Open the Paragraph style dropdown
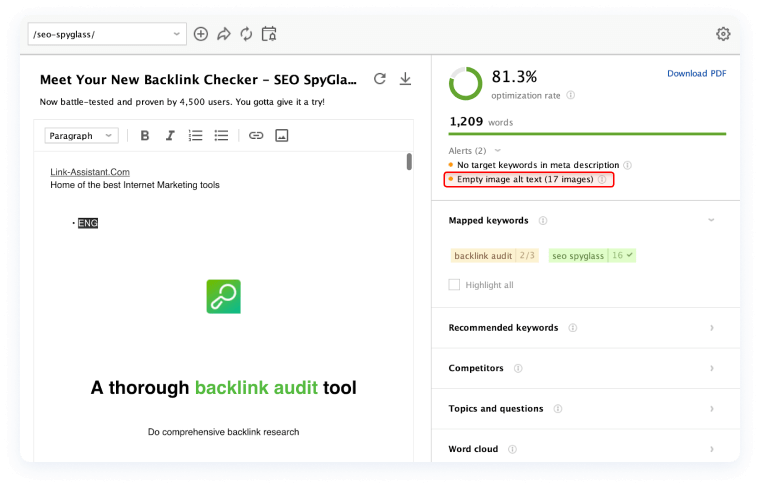Viewport: 760px width, 487px height. click(x=82, y=136)
